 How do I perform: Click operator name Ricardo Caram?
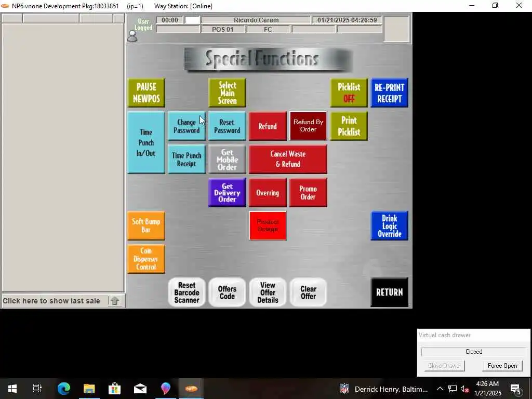256,20
